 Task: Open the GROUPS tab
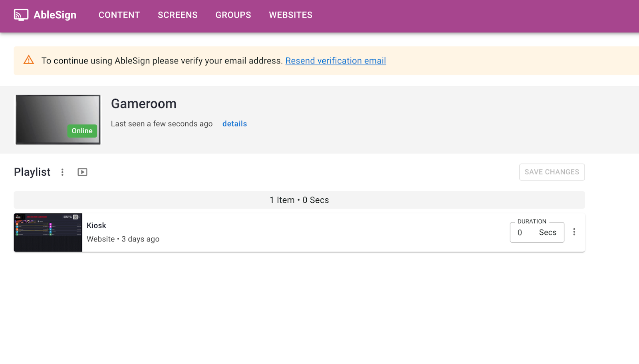(x=233, y=15)
